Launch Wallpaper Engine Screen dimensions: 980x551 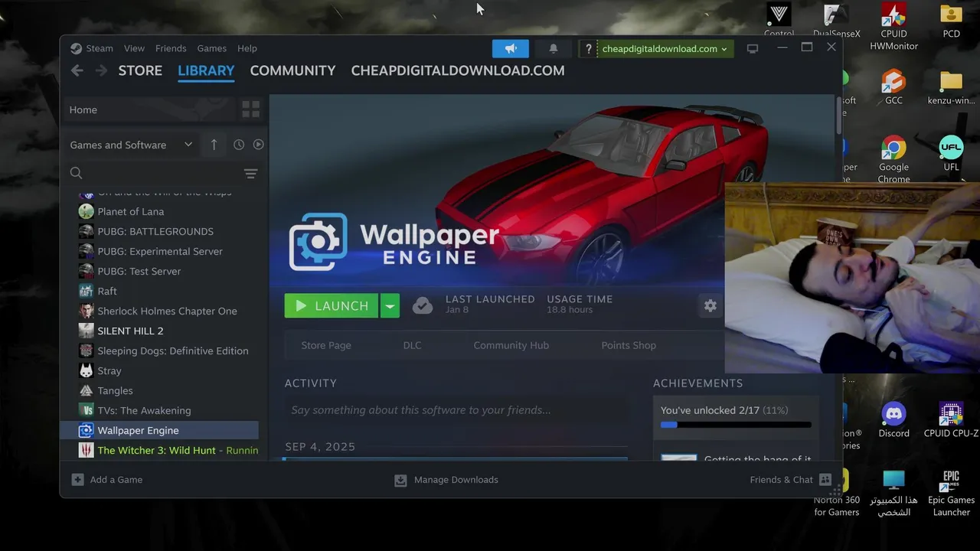click(x=332, y=305)
